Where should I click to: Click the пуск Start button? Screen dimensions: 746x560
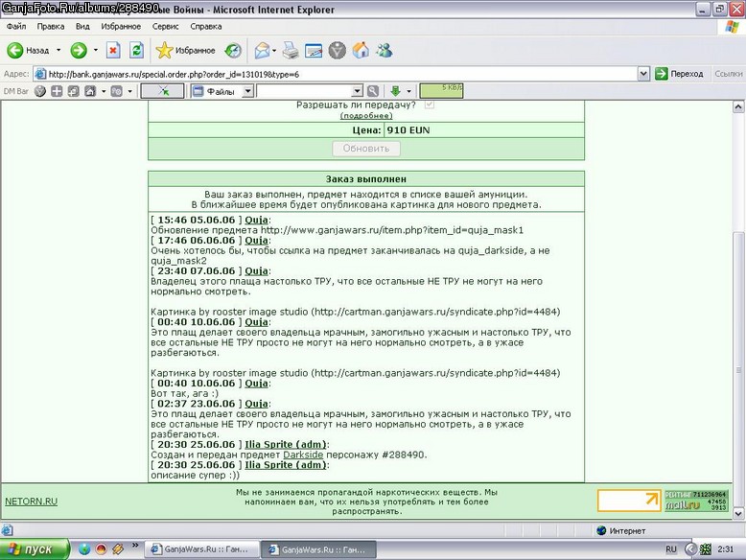click(x=35, y=549)
